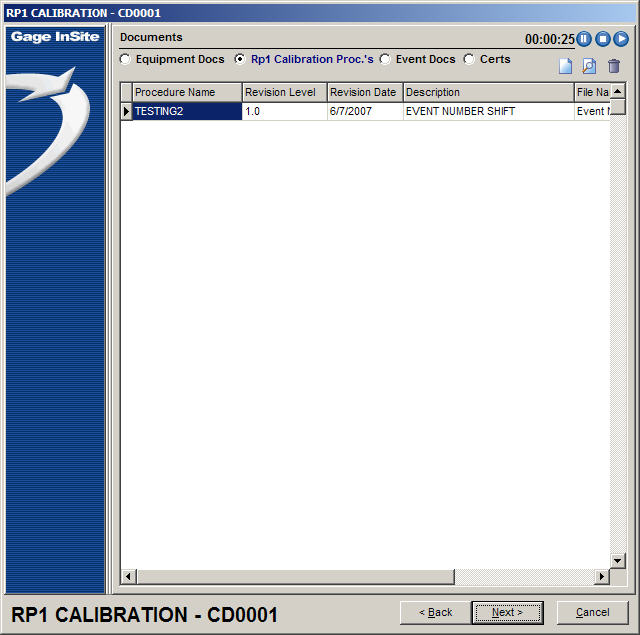Screen dimensions: 640x635
Task: Click the horizontal scrollbar left arrow
Action: pyautogui.click(x=128, y=577)
